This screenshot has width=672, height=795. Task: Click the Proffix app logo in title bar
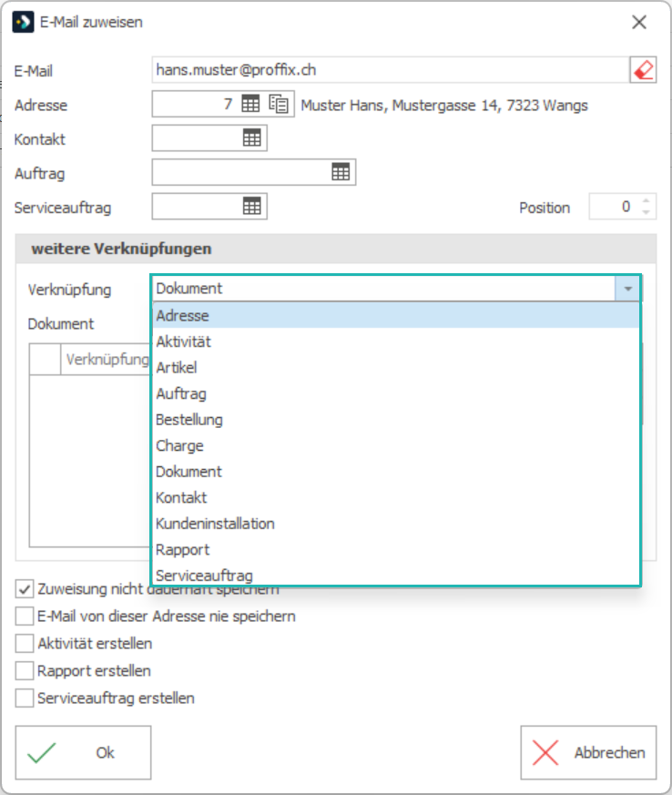[x=24, y=22]
